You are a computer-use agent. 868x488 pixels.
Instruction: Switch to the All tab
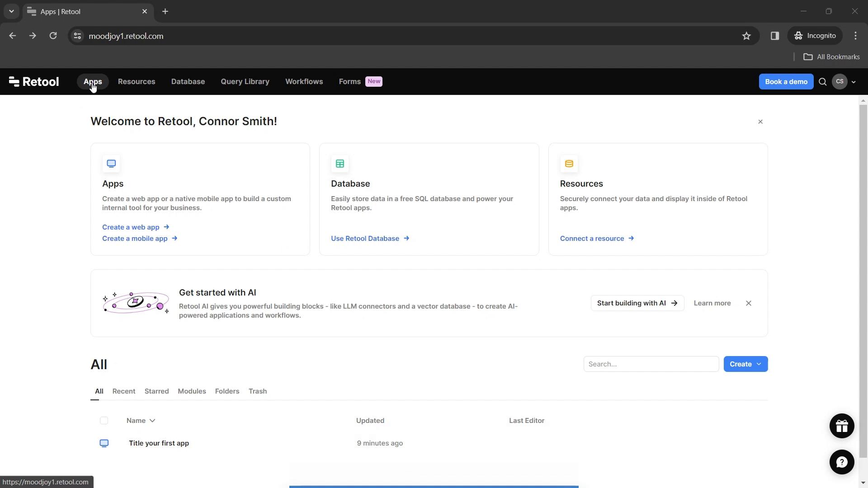point(99,391)
